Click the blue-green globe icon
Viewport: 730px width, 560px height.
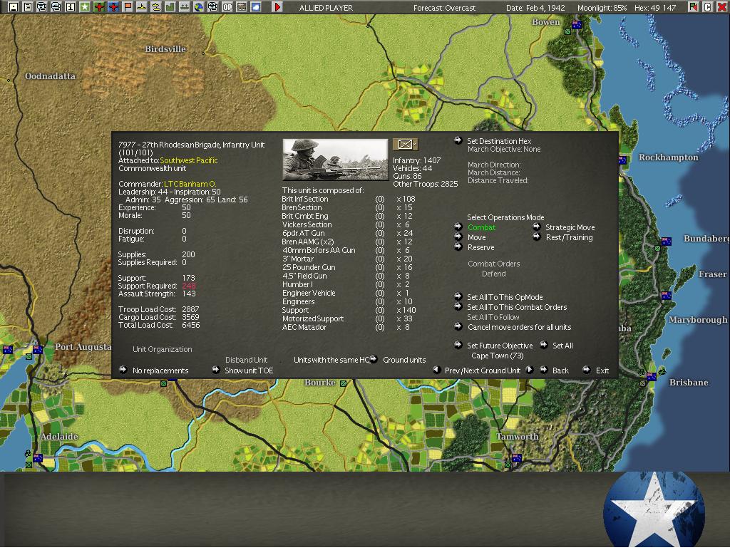pos(199,7)
